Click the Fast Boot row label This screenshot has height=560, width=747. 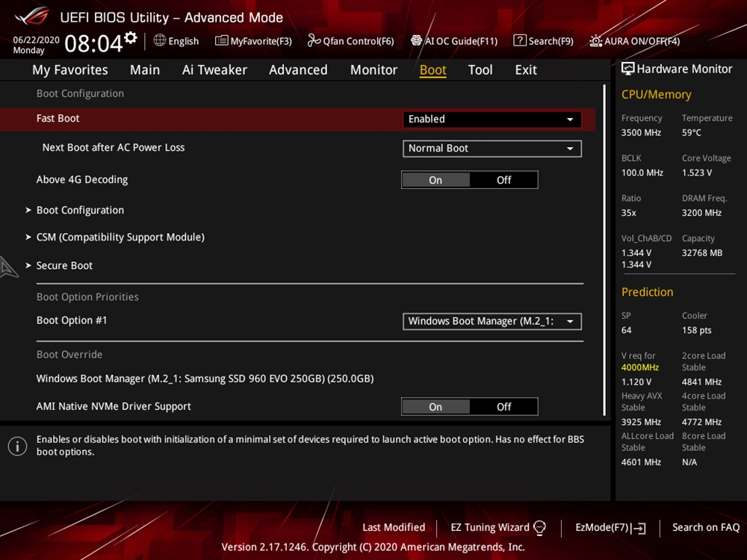[x=58, y=119]
